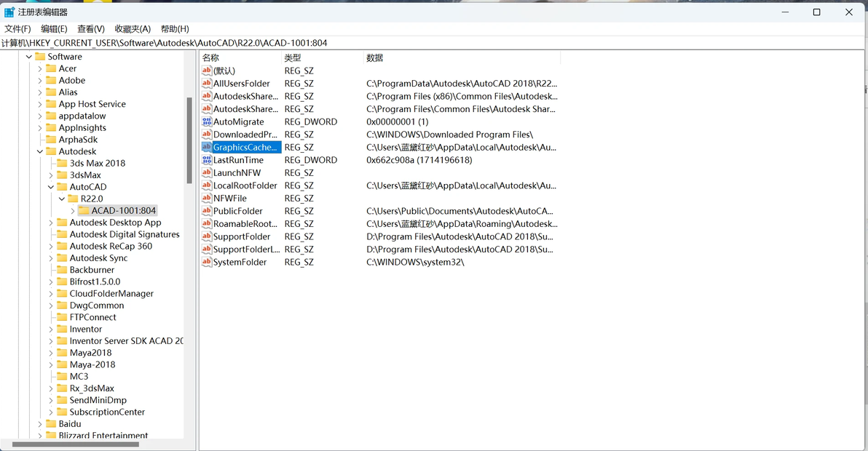Click the string icon of PublicFolder value
The image size is (868, 451).
(207, 210)
